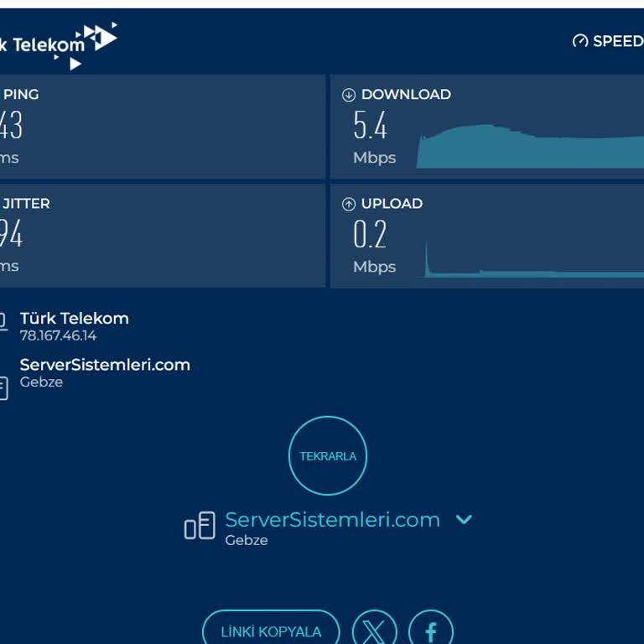The image size is (644, 644).
Task: Click the JITTER label
Action: [26, 204]
